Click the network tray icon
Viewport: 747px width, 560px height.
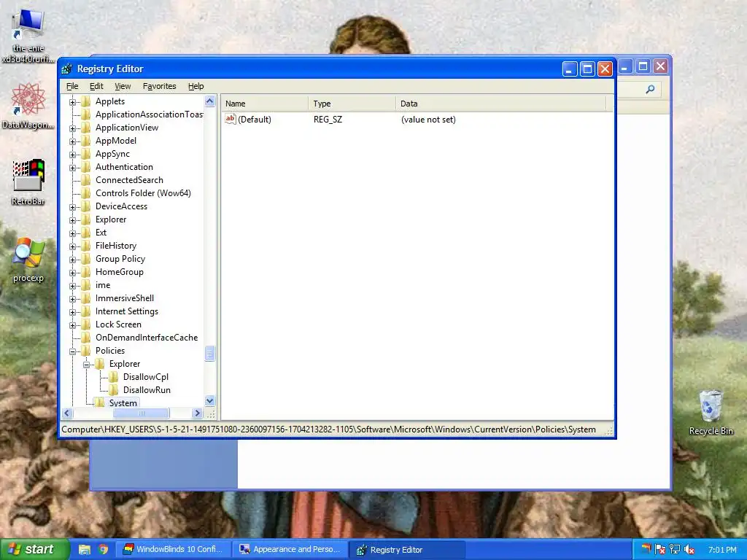(674, 550)
